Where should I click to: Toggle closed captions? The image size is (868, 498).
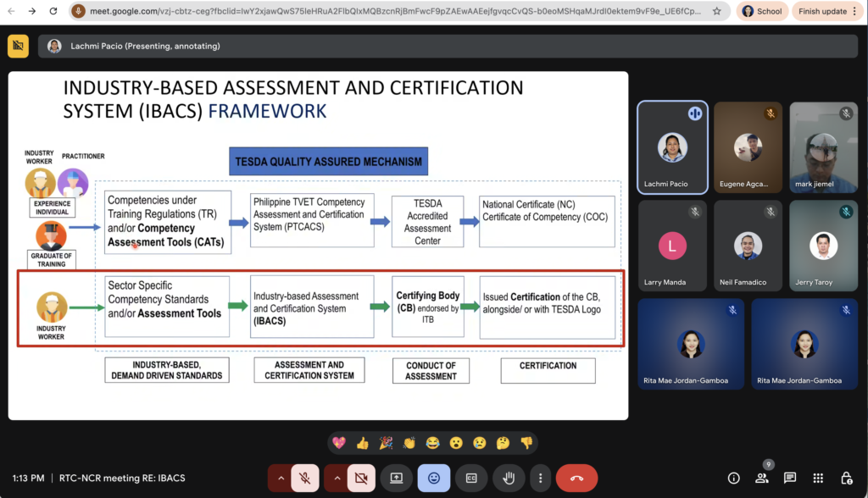point(471,478)
